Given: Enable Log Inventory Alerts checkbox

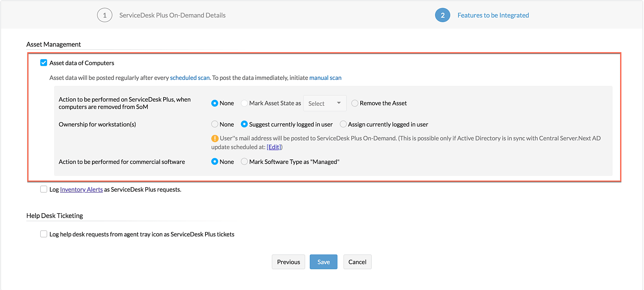Looking at the screenshot, I should click(x=44, y=189).
